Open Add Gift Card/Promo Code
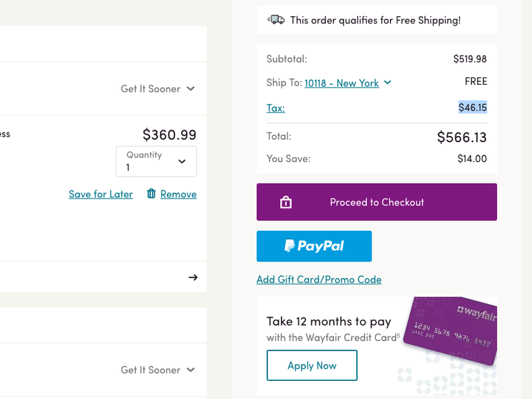 (319, 279)
